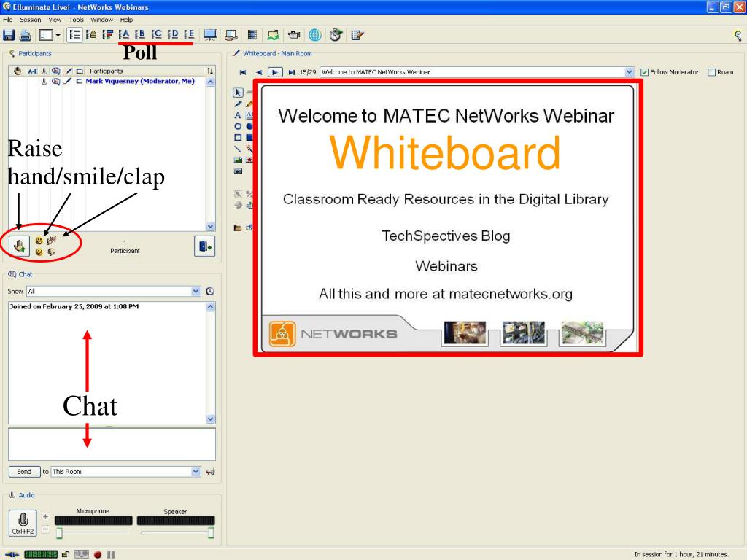Toggle Mark Viquesney's whiteboard pen permission
The width and height of the screenshot is (747, 560).
[x=68, y=82]
